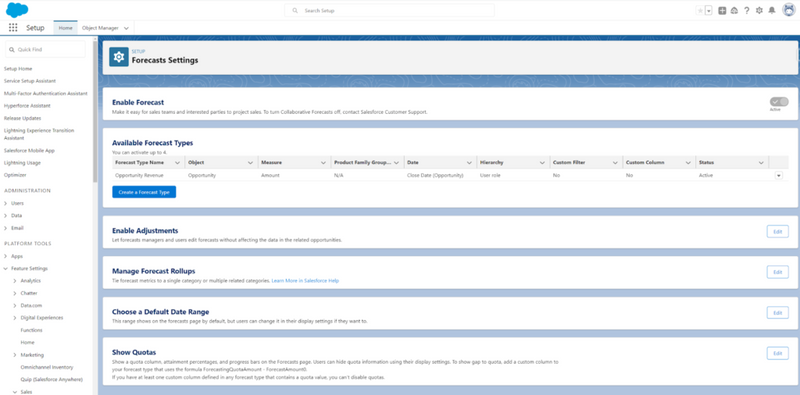Open Learn More in Salesforce Help link
The image size is (800, 395).
pyautogui.click(x=305, y=281)
